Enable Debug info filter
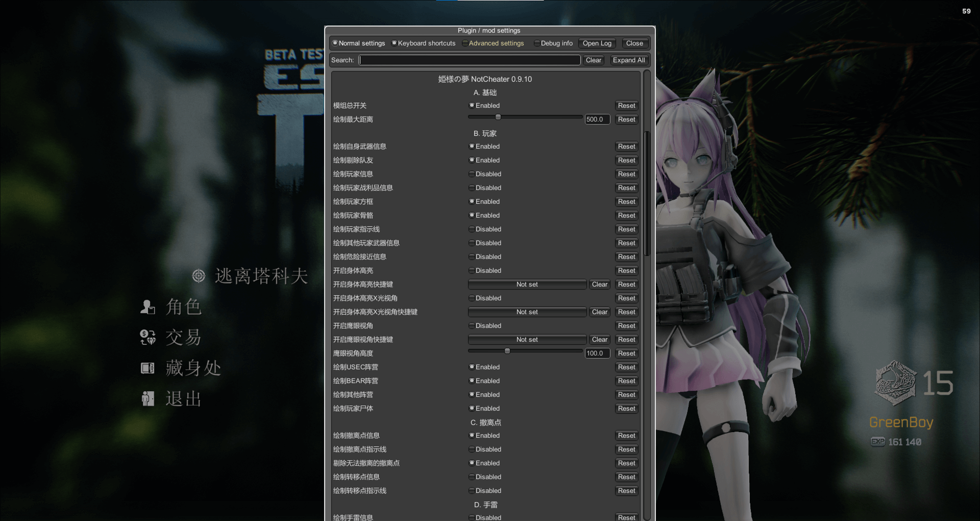This screenshot has height=521, width=980. [x=553, y=43]
